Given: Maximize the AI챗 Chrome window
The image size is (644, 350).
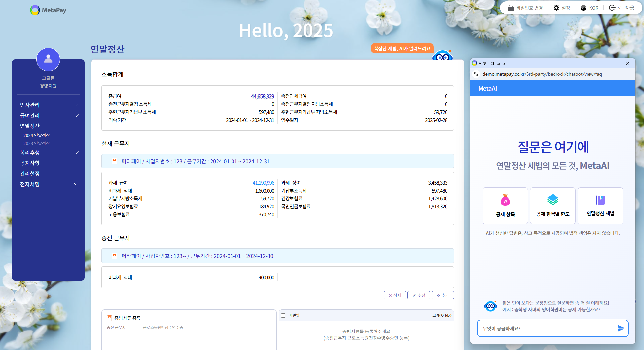Looking at the screenshot, I should tap(613, 63).
